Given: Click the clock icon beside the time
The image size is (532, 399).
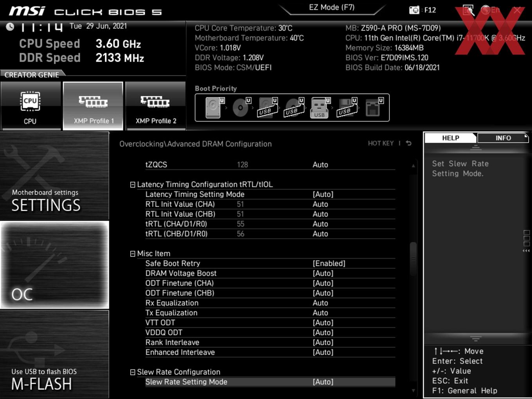Looking at the screenshot, I should pyautogui.click(x=10, y=26).
